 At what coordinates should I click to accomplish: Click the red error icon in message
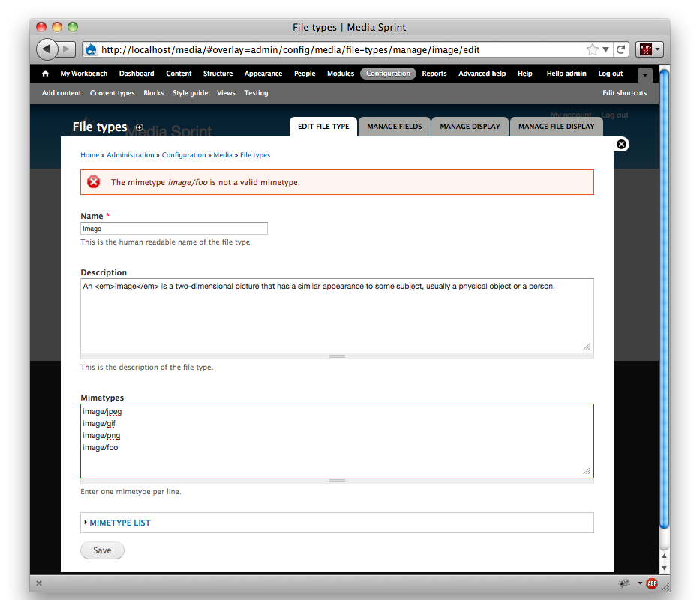coord(93,182)
